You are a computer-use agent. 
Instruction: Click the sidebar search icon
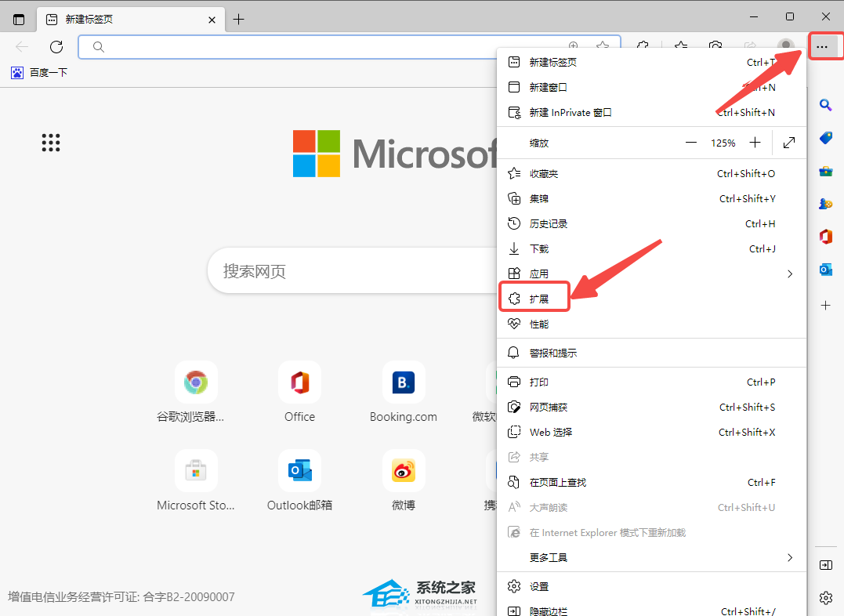(826, 104)
